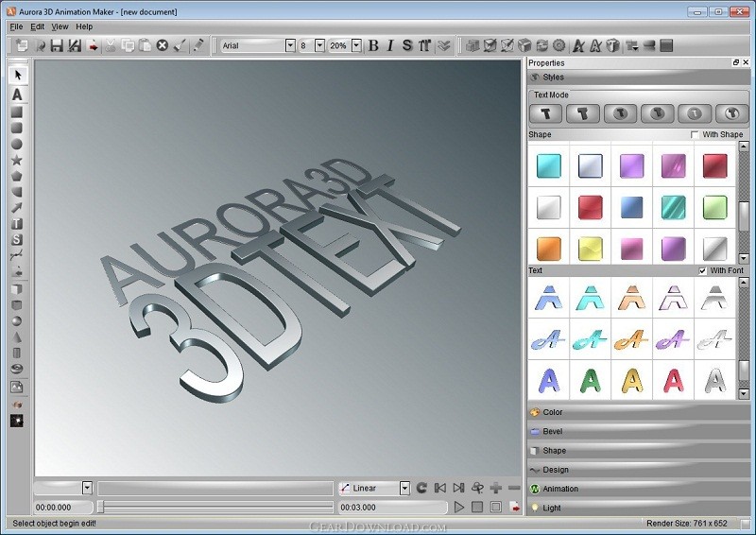This screenshot has width=756, height=535.
Task: Open the 20% dropdown
Action: pyautogui.click(x=357, y=45)
